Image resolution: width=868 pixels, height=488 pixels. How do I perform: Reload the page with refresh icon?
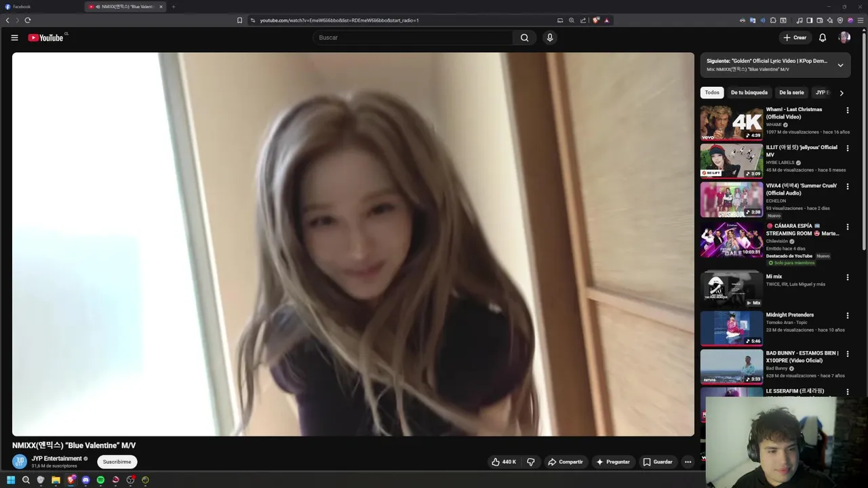(x=28, y=20)
